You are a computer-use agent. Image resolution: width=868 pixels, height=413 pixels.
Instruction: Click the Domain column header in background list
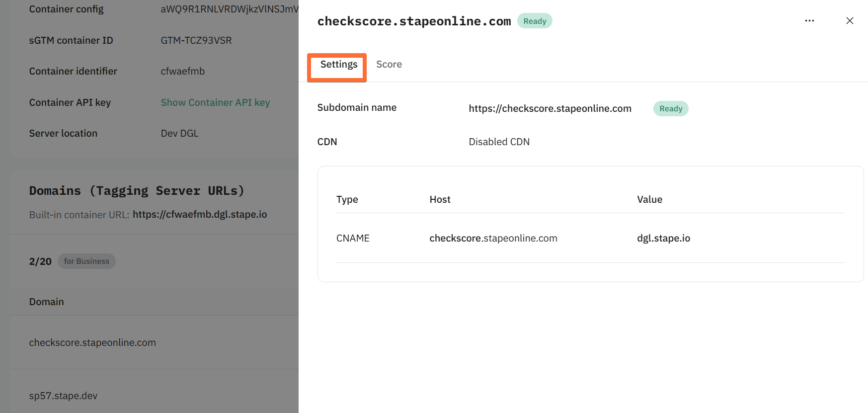click(46, 302)
